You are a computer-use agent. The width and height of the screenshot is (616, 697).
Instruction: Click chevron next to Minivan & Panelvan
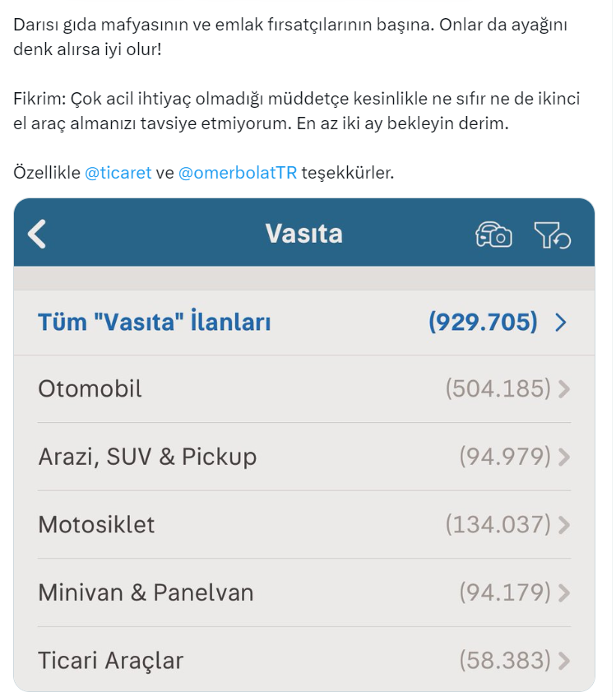[563, 592]
